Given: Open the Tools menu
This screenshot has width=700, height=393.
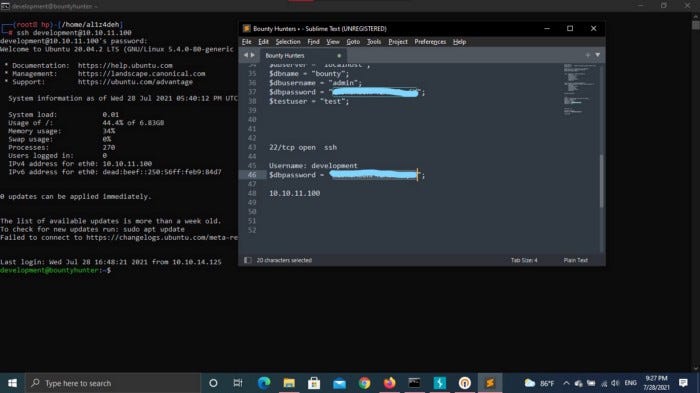Looking at the screenshot, I should tap(374, 42).
